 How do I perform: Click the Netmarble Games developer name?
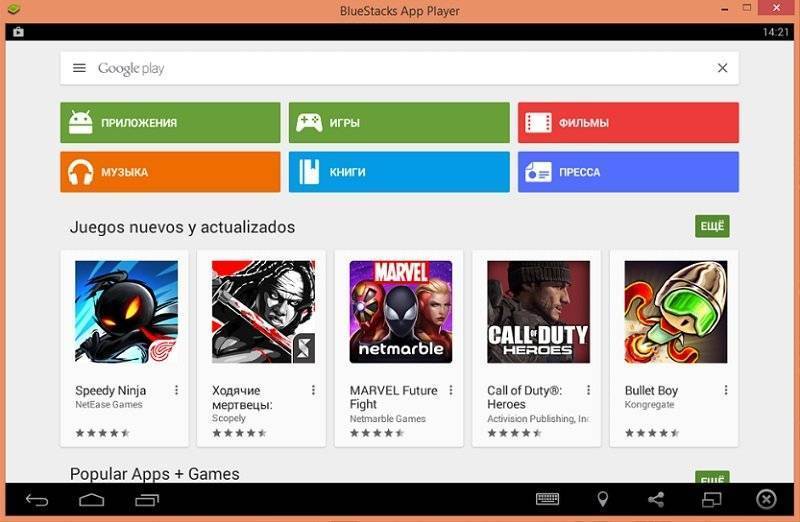pos(388,418)
